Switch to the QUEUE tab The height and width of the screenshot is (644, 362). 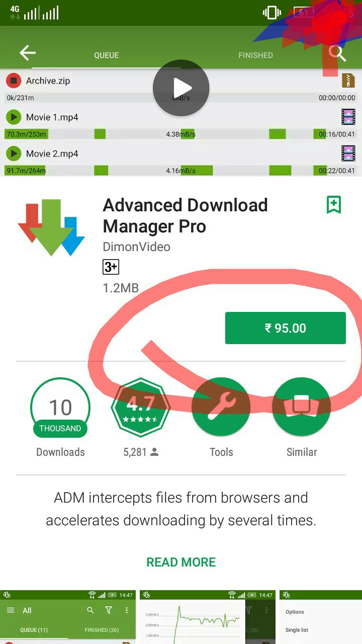coord(107,55)
